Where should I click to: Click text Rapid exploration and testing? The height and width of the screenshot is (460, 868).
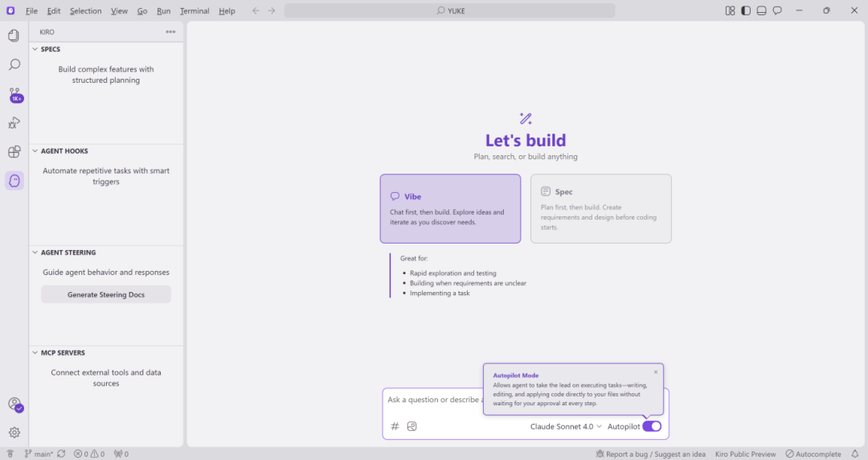452,273
